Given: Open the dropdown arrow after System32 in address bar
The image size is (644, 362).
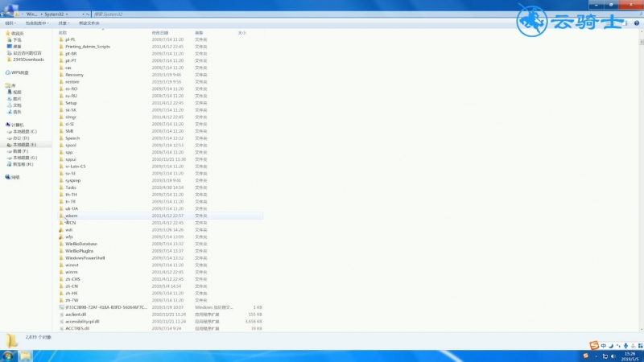Looking at the screenshot, I should (x=67, y=14).
